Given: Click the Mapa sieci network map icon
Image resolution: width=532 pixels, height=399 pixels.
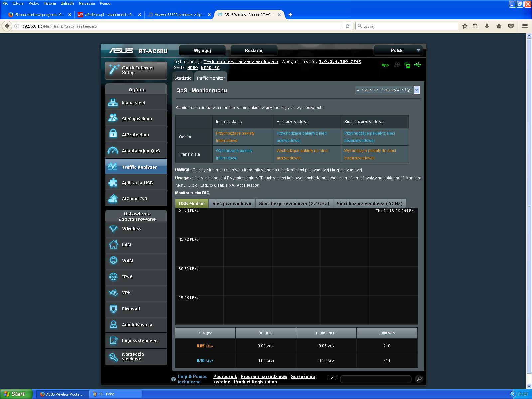Looking at the screenshot, I should point(113,103).
